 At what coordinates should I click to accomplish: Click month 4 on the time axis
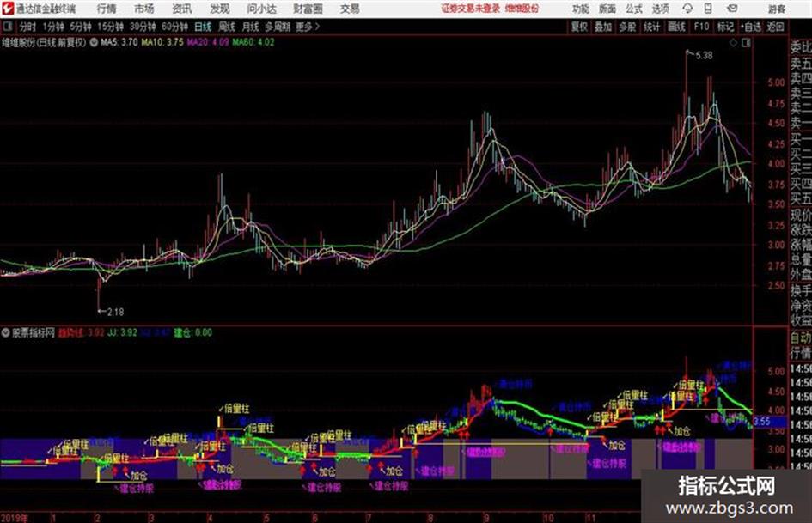tap(210, 517)
